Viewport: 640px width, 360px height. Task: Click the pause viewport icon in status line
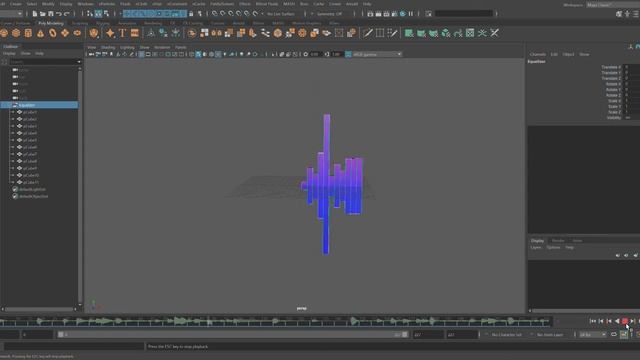[411, 13]
